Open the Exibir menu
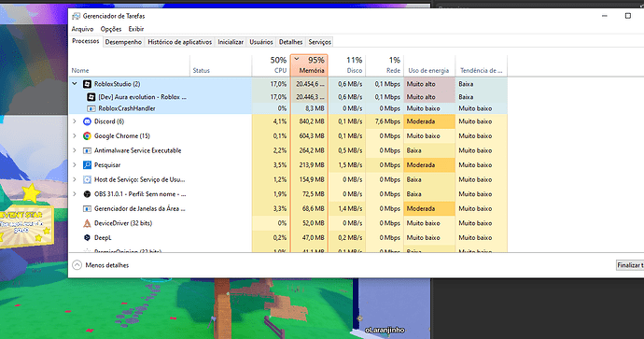This screenshot has height=339, width=644. click(x=136, y=29)
